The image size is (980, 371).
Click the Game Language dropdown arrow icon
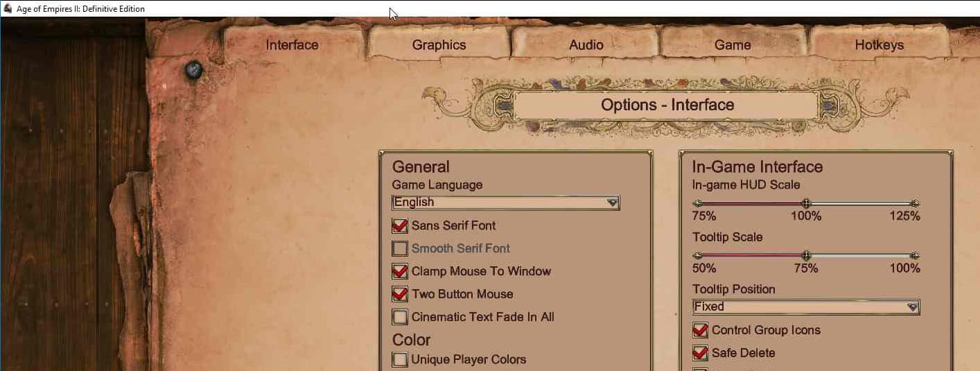click(x=612, y=202)
